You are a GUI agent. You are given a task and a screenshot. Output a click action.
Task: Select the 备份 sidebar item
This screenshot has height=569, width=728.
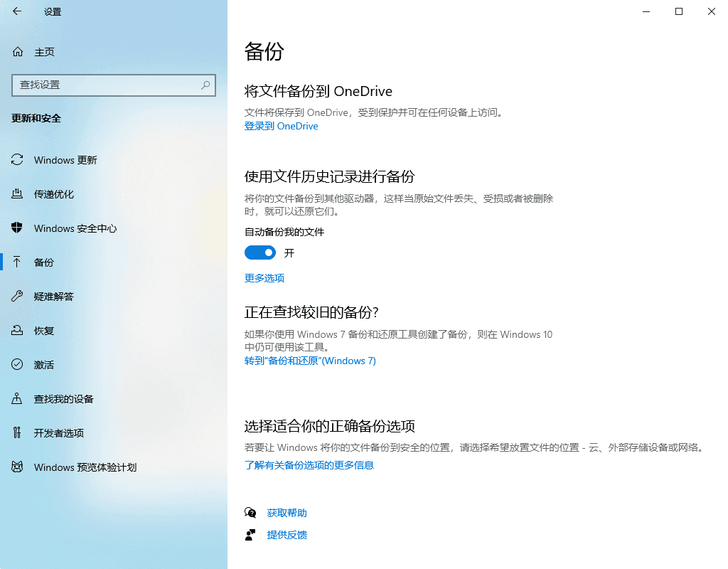(44, 262)
